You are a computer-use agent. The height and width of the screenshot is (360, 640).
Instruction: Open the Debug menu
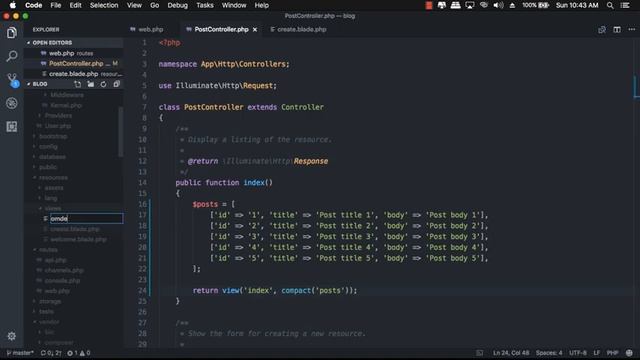[x=178, y=5]
